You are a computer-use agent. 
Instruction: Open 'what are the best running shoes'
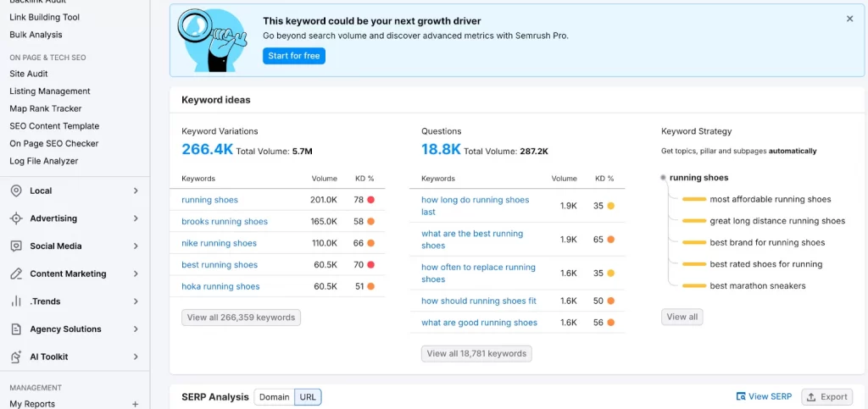click(x=472, y=240)
